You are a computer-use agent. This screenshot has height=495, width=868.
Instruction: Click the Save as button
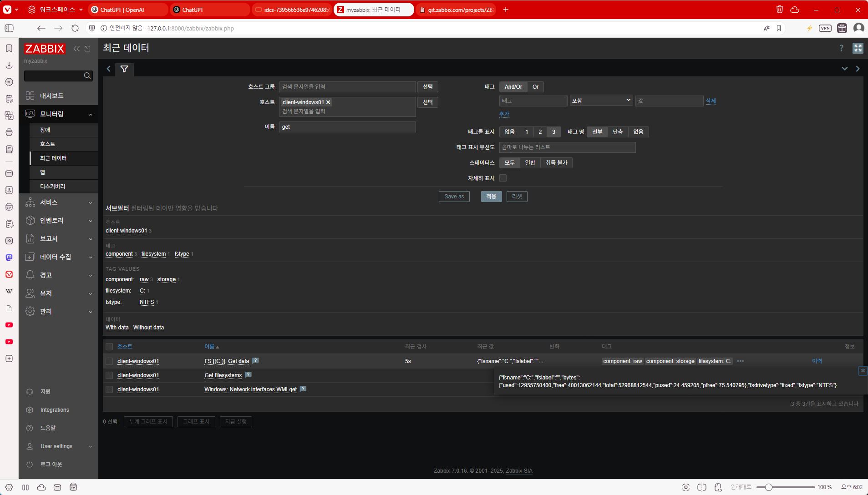[x=454, y=197]
